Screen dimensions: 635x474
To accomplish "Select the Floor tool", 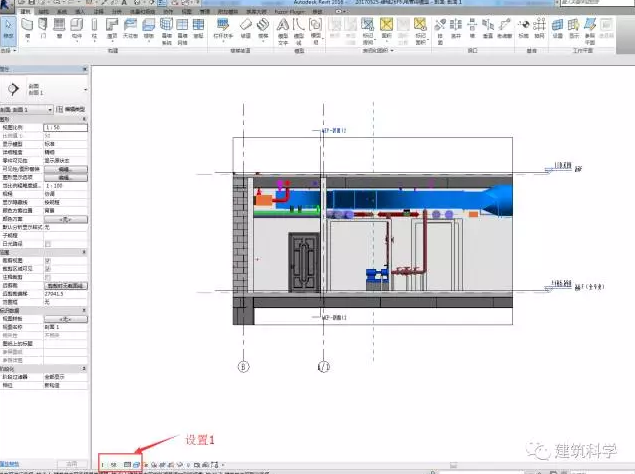I will coord(149,28).
